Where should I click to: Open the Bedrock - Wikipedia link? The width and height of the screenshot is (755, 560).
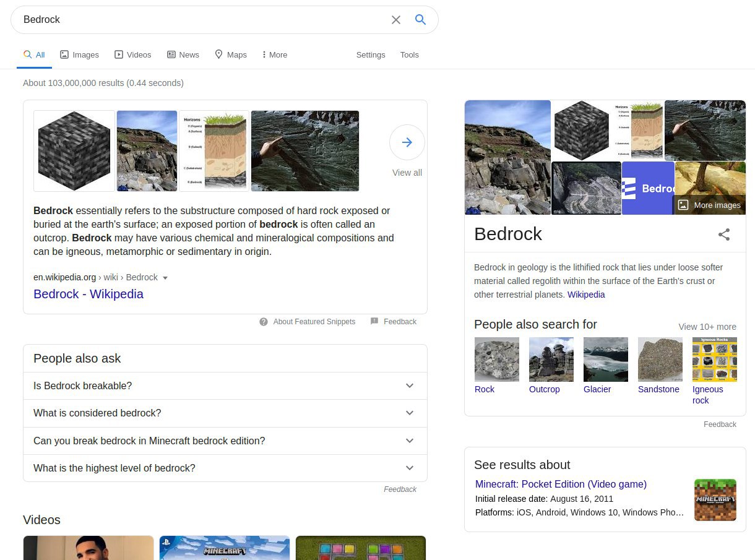88,294
